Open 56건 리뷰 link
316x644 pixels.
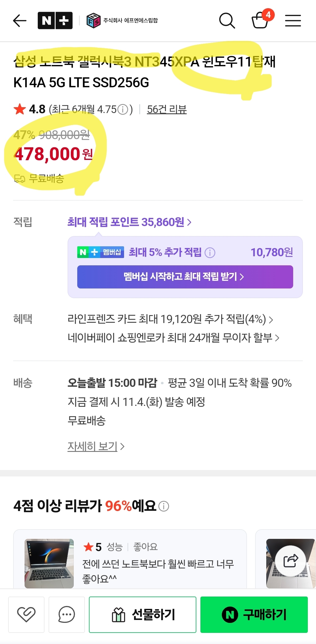click(167, 109)
